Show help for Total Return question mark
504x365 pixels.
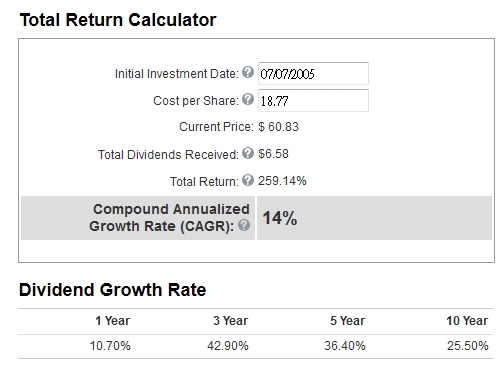[248, 180]
